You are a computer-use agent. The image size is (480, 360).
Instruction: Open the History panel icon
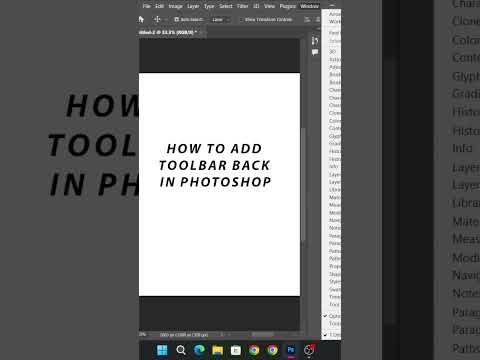click(x=315, y=41)
